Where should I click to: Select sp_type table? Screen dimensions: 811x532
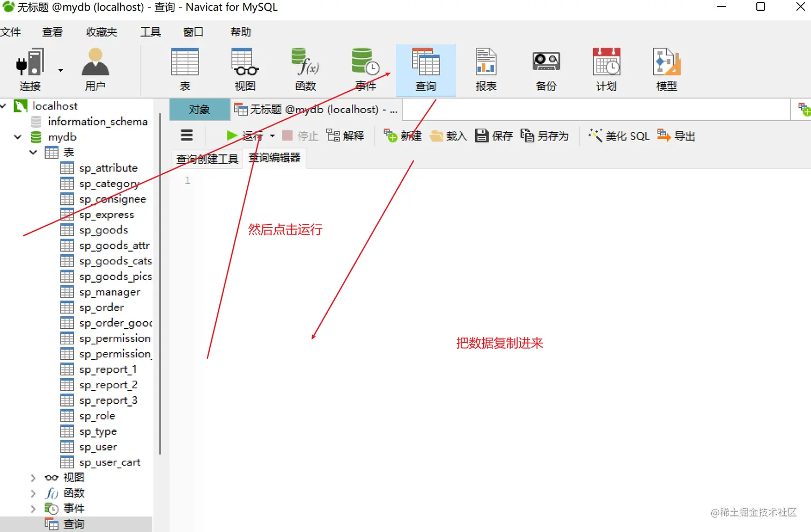[x=98, y=432]
